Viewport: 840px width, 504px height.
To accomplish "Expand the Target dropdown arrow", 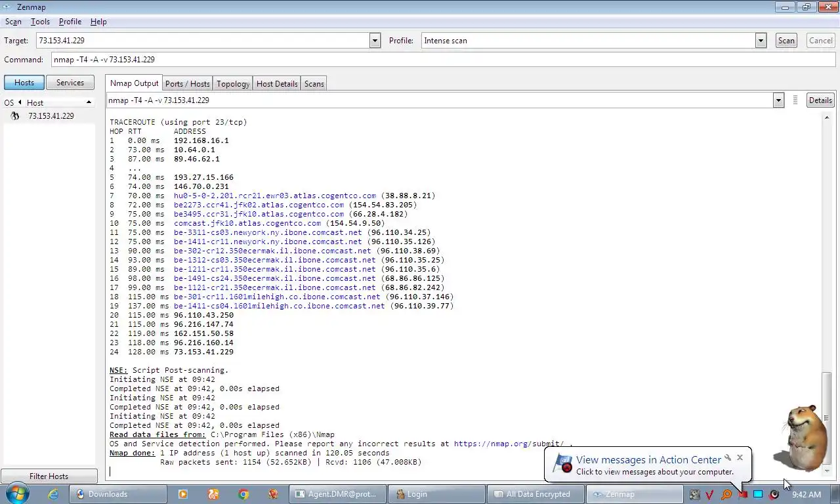I will point(375,41).
